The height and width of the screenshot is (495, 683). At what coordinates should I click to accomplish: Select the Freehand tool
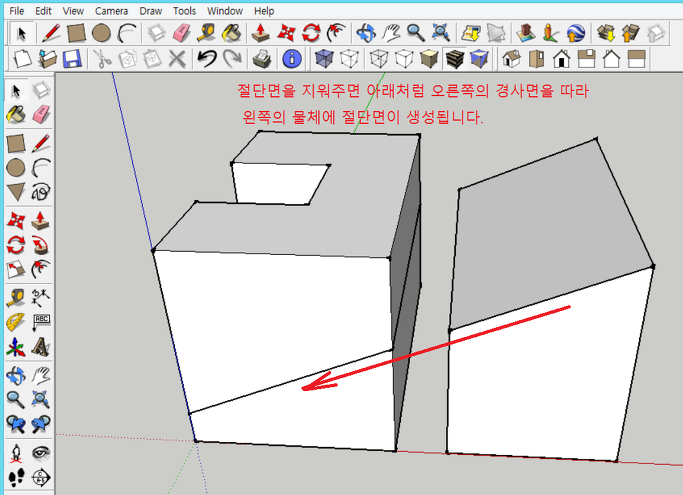click(x=41, y=192)
